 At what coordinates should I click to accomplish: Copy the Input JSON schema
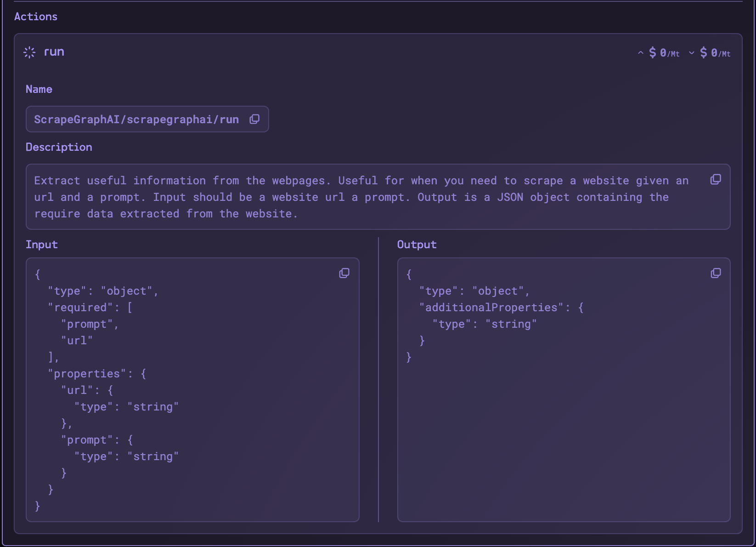coord(344,273)
